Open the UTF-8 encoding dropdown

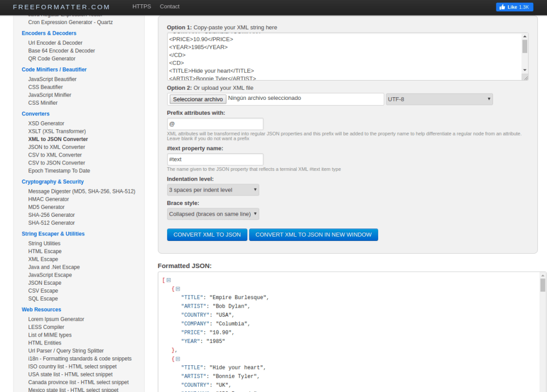pos(439,99)
